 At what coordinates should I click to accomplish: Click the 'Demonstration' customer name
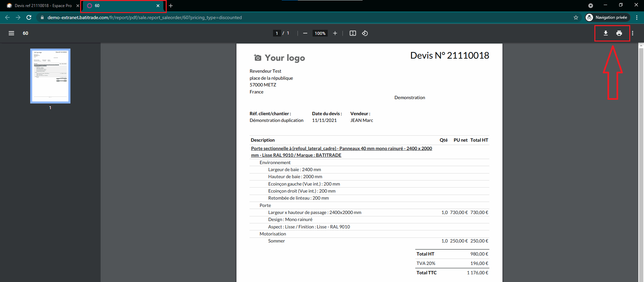tap(410, 97)
